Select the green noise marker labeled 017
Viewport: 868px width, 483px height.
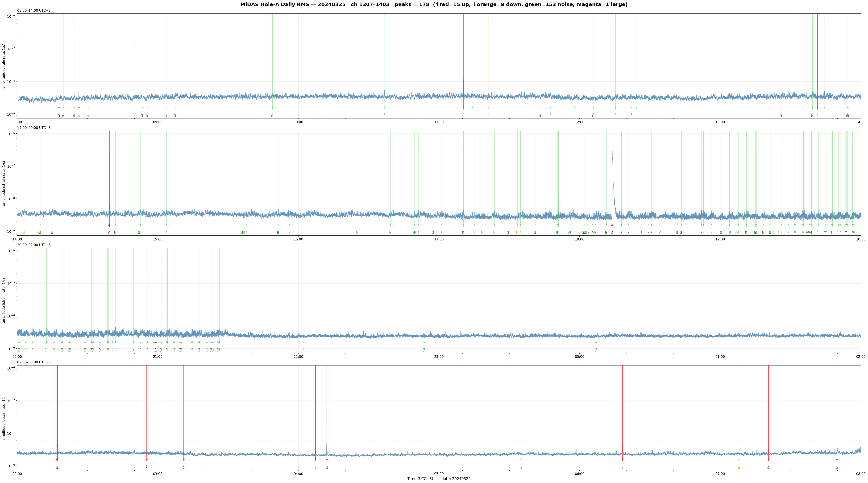click(x=575, y=108)
